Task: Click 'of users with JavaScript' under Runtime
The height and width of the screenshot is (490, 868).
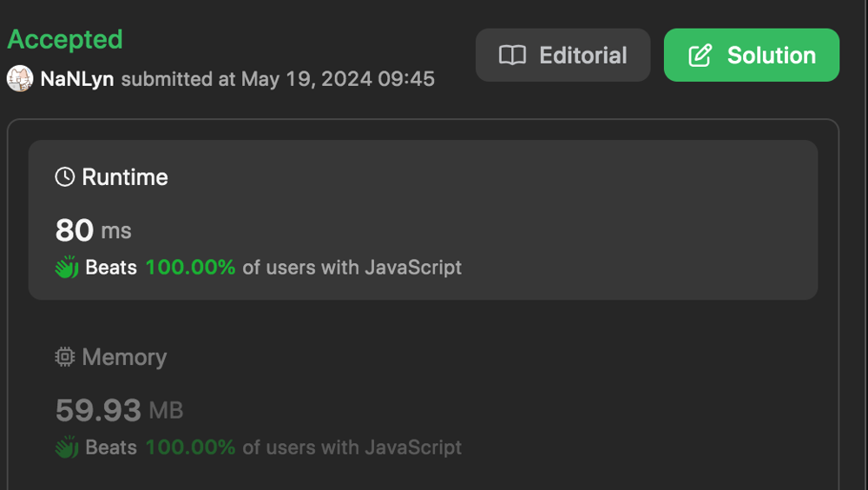Action: click(x=352, y=268)
